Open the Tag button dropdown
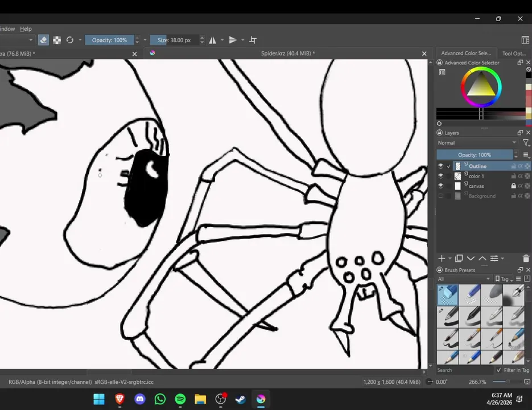This screenshot has height=410, width=532. point(504,279)
